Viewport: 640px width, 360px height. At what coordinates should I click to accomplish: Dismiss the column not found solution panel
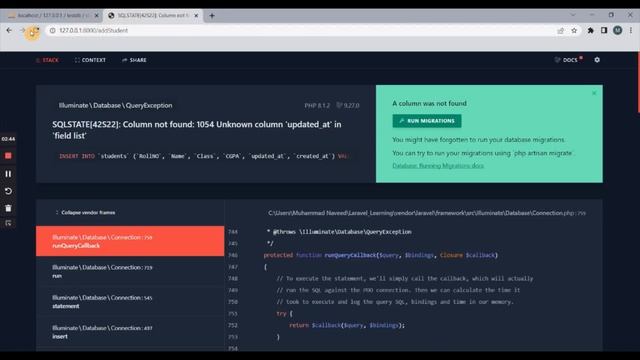594,93
